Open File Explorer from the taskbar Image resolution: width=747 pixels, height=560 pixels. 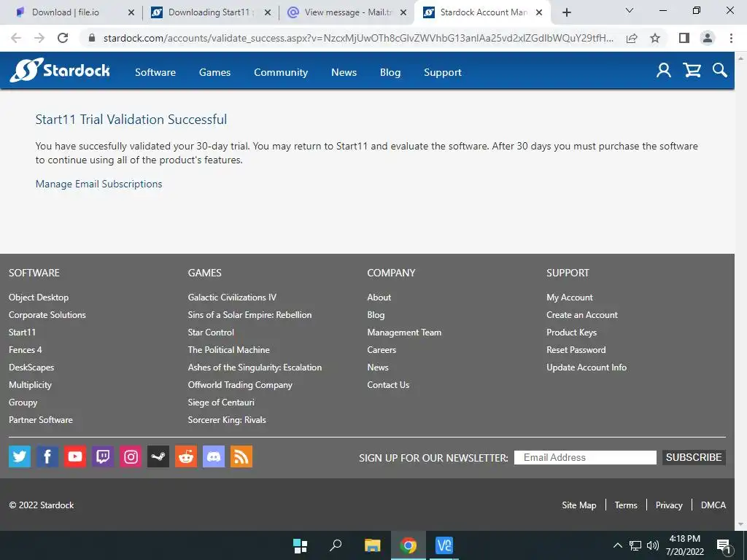coord(372,545)
